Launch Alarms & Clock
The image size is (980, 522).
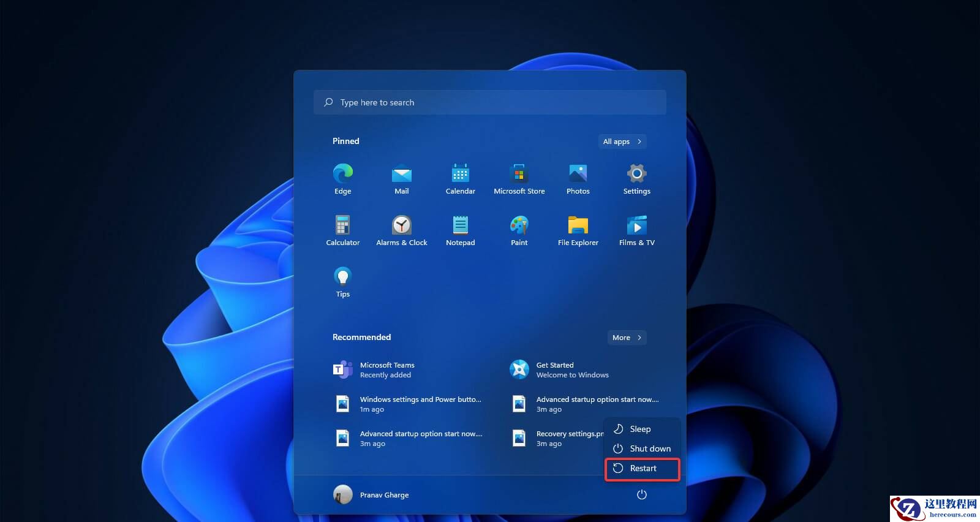[x=402, y=230]
